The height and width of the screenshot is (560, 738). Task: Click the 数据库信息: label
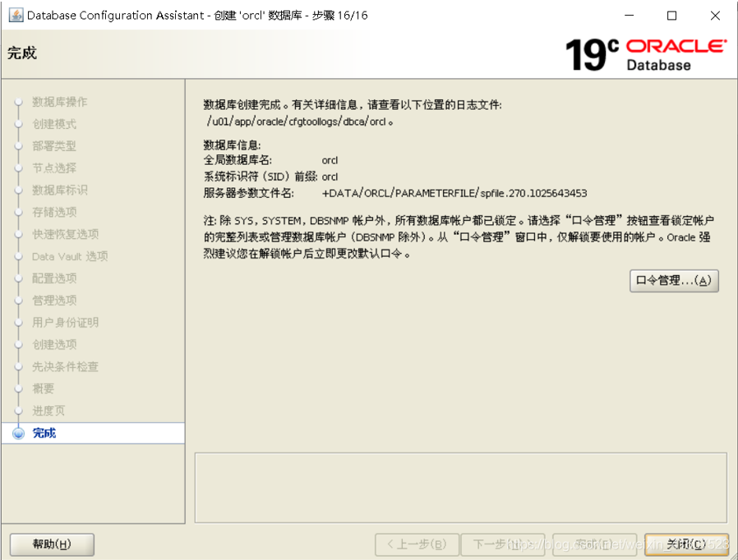[x=232, y=145]
